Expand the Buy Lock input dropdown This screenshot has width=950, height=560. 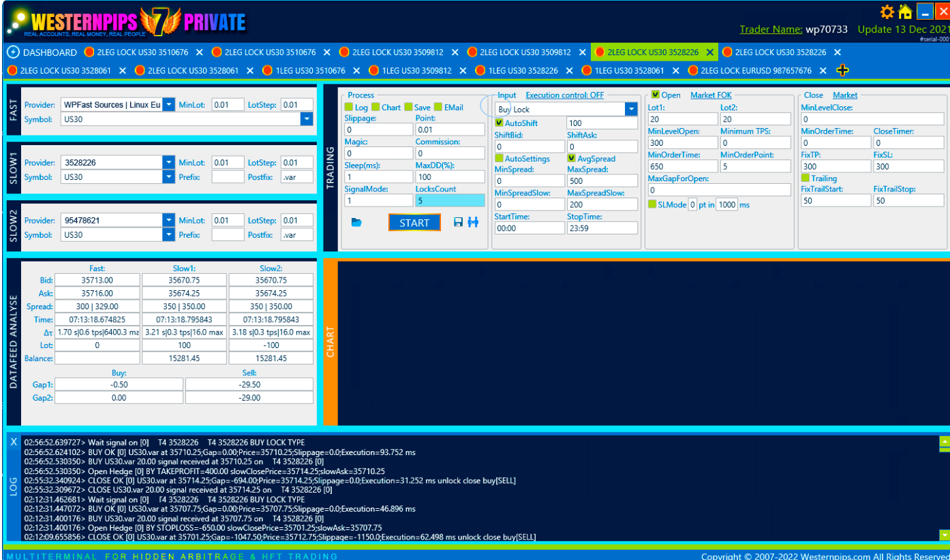click(x=630, y=109)
